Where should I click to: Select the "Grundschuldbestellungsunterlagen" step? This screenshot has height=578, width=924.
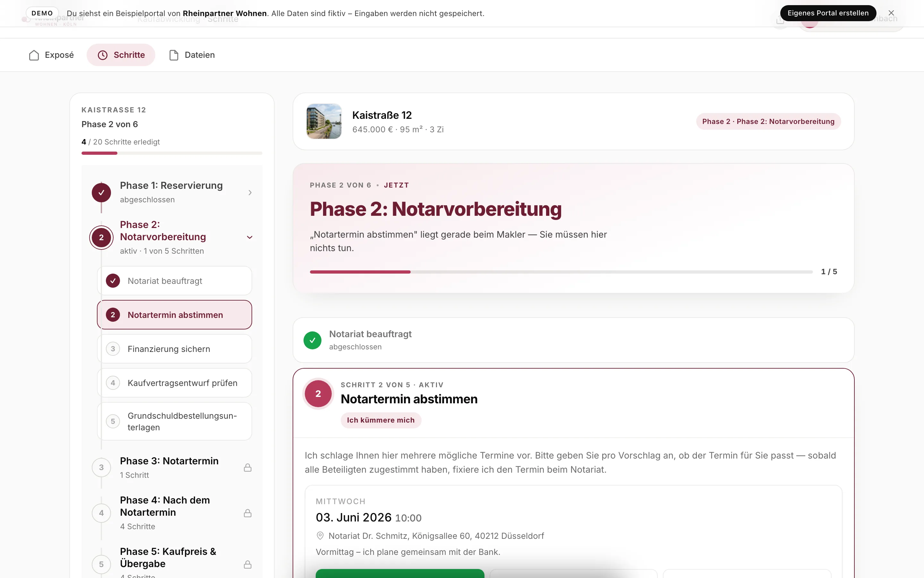point(175,421)
